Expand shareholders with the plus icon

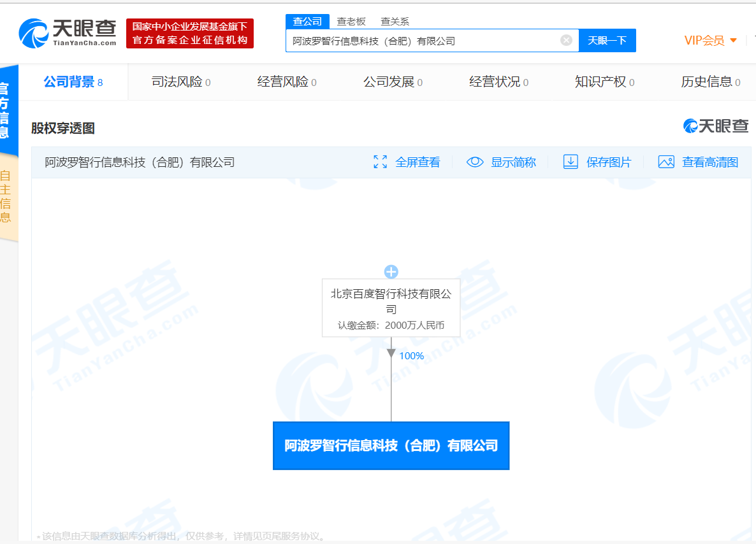click(x=391, y=272)
